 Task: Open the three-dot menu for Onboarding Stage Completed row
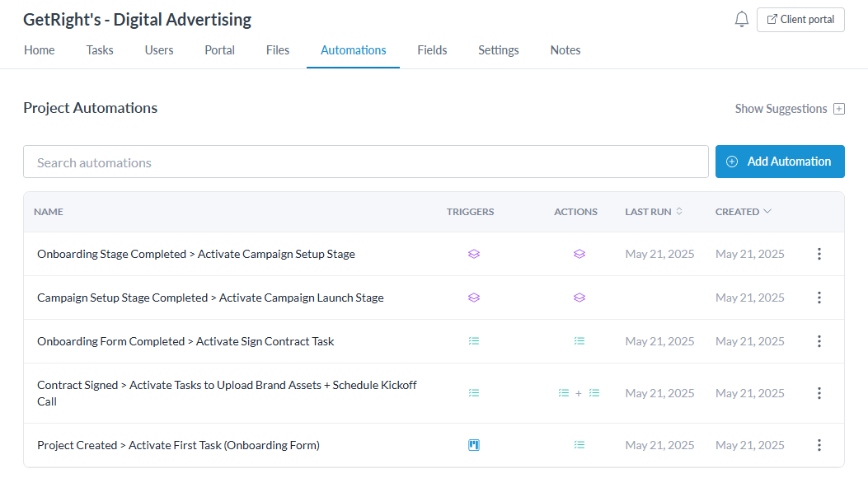pyautogui.click(x=819, y=254)
